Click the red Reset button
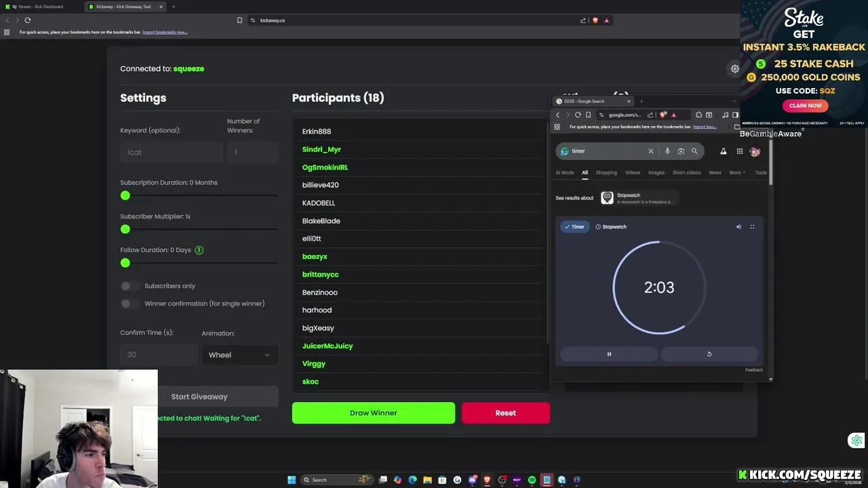The width and height of the screenshot is (868, 488). (506, 413)
